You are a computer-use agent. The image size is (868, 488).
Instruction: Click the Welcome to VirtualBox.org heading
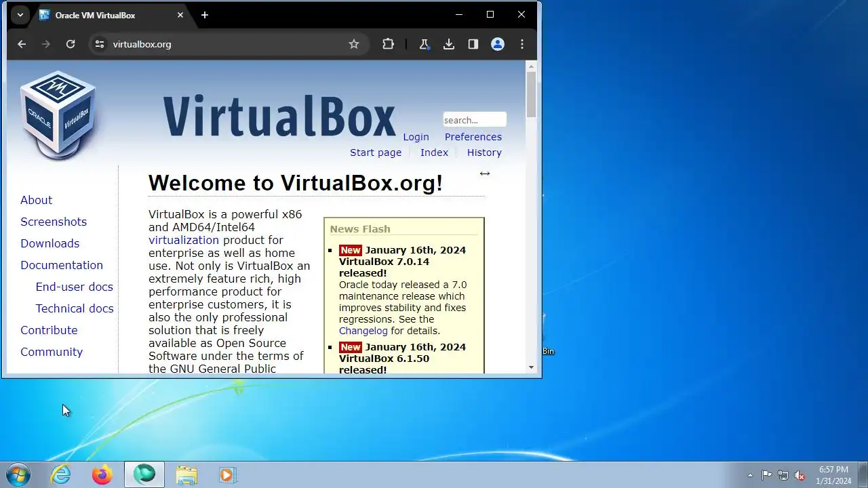(296, 183)
